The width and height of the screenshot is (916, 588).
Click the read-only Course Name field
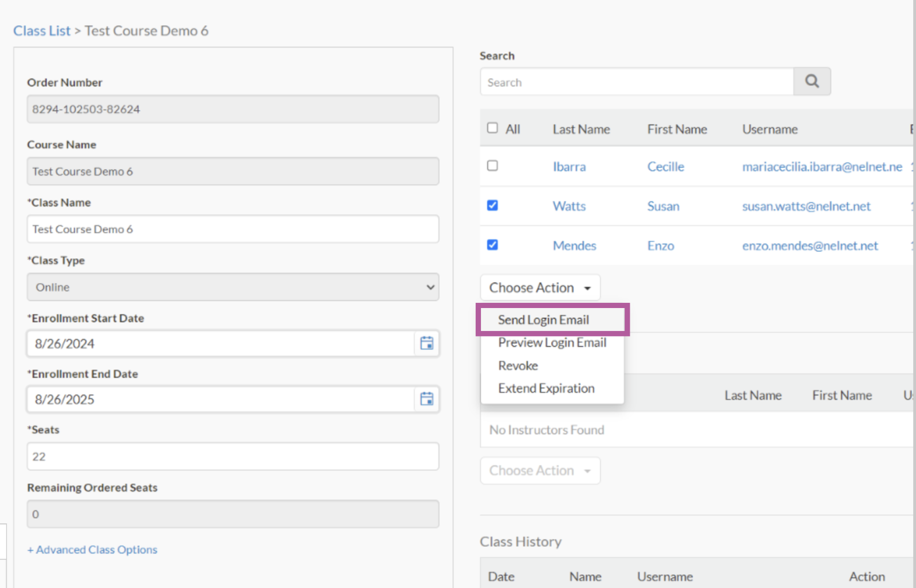(x=233, y=171)
